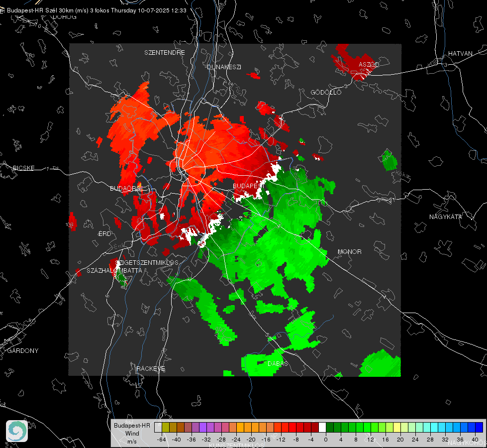Viewport: 487px width, 448px height.
Task: Click the 40 legend value
Action: coord(475,440)
